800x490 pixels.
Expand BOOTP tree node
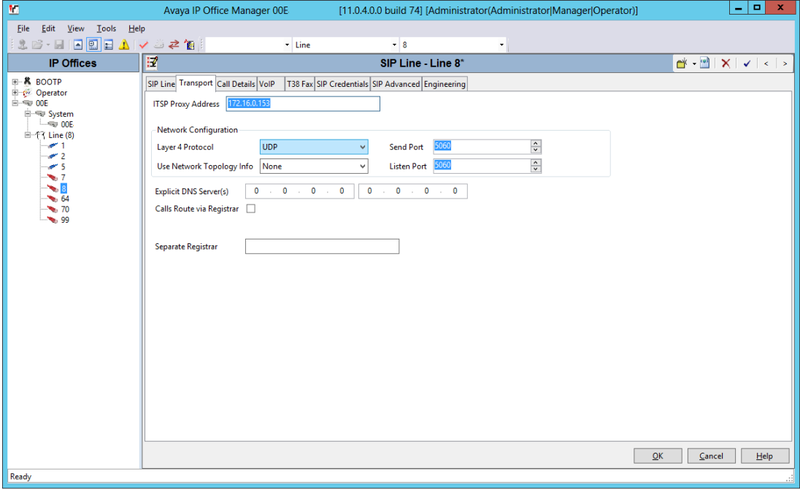(x=15, y=82)
